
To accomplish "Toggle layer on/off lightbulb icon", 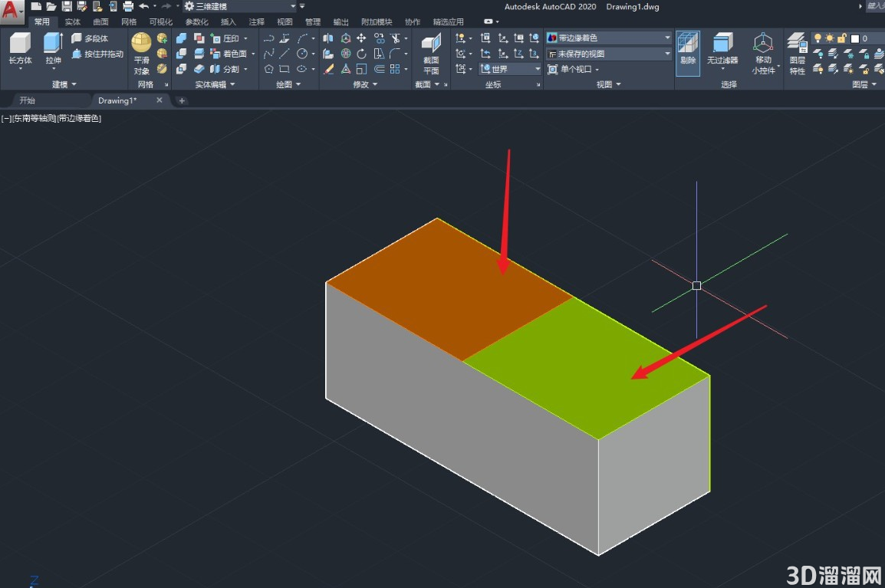I will (818, 38).
